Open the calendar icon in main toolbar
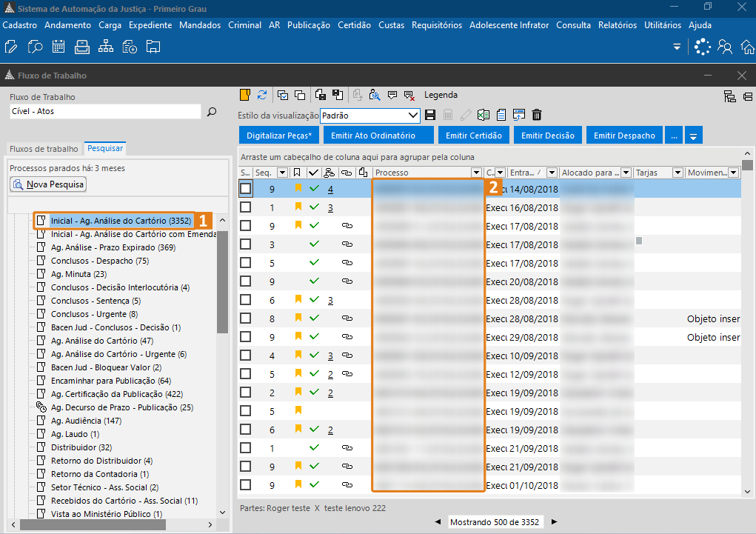756x534 pixels. tap(58, 47)
